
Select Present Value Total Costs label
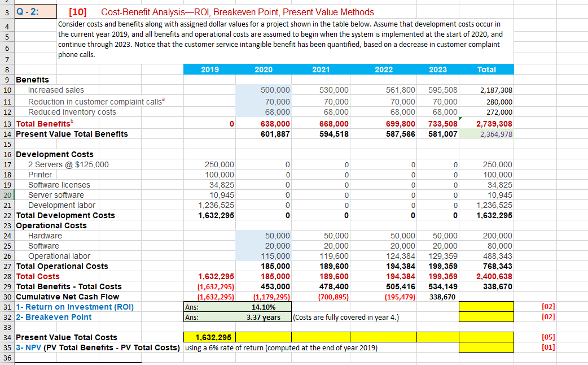(67, 337)
